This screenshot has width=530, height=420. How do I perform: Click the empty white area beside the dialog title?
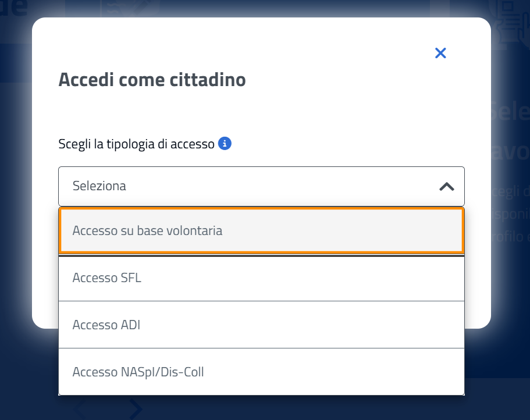point(338,80)
